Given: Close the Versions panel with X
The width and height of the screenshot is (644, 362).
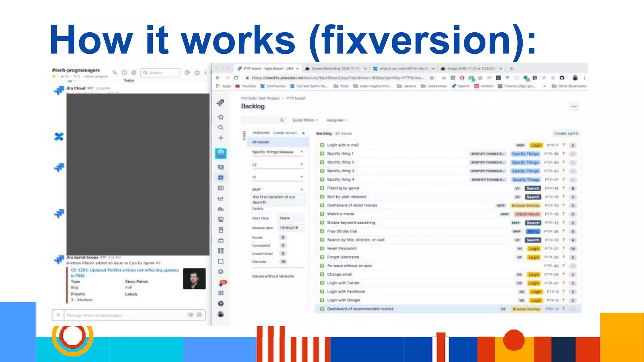Looking at the screenshot, I should [303, 133].
